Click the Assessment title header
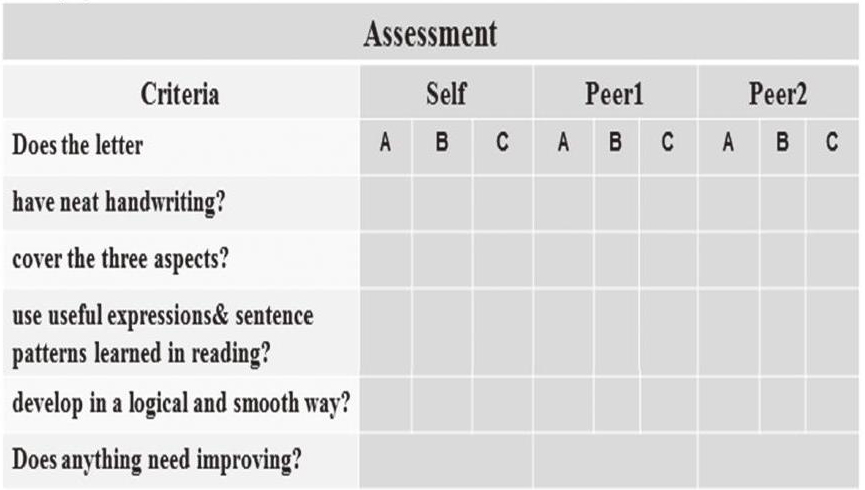 pos(431,33)
